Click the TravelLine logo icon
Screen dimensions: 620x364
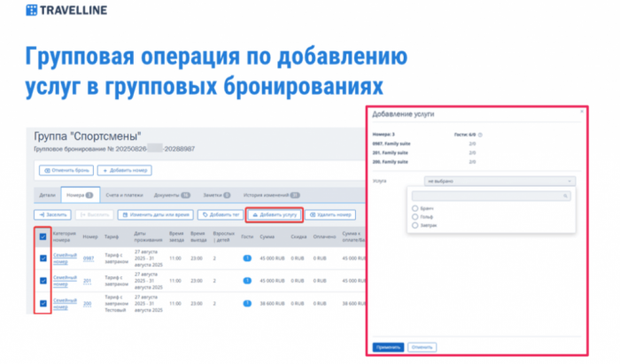(x=32, y=11)
